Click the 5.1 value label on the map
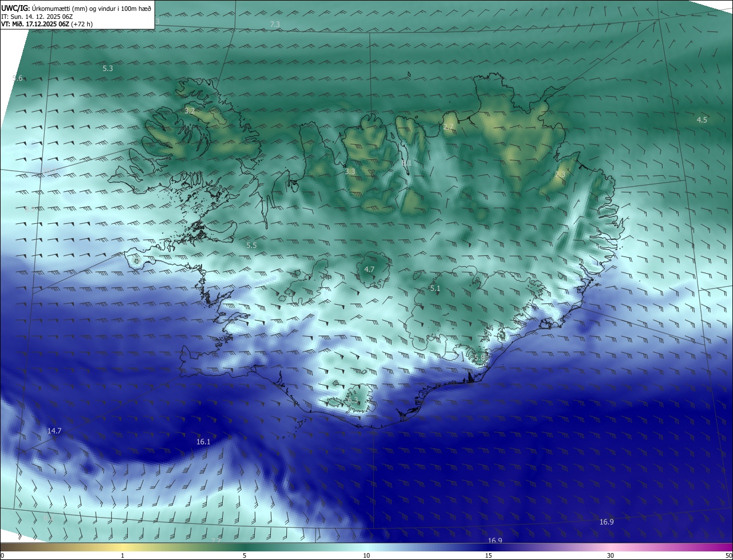Viewport: 733px width, 560px height. pos(435,289)
